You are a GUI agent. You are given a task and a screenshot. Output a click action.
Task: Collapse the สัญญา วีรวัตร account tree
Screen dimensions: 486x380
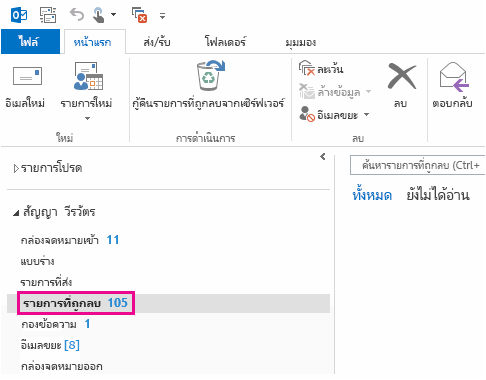click(x=16, y=213)
